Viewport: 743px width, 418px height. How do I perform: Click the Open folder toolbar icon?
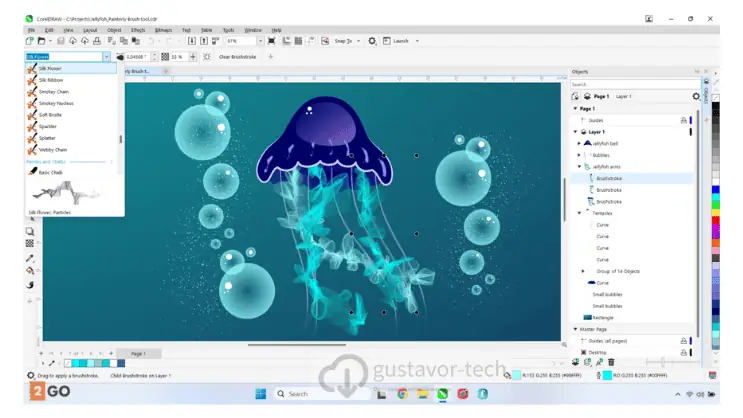[42, 41]
